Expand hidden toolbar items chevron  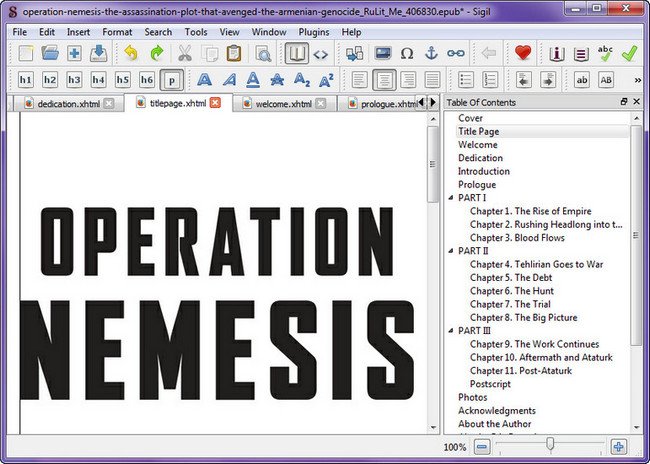(x=638, y=80)
